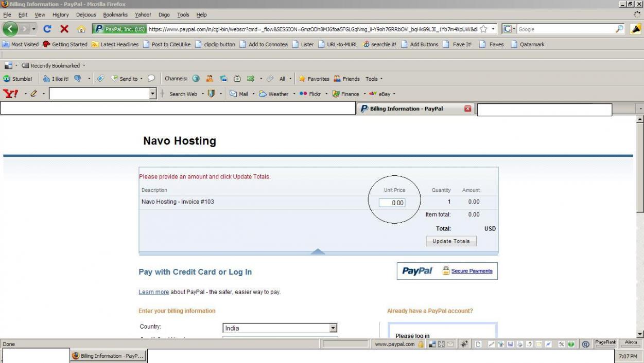The image size is (644, 363).
Task: Click the spider icon in the status bar
Action: [x=463, y=344]
